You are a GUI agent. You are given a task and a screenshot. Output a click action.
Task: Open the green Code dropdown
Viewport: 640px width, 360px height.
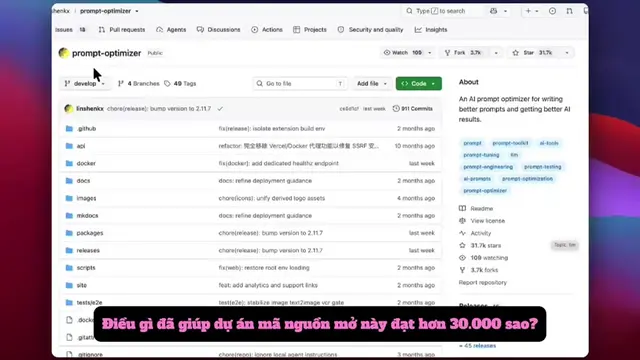point(418,84)
